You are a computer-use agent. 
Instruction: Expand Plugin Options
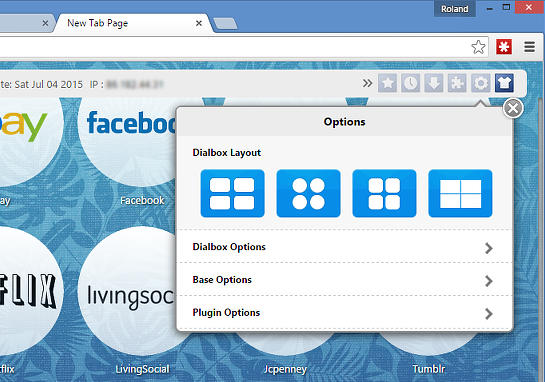point(344,313)
